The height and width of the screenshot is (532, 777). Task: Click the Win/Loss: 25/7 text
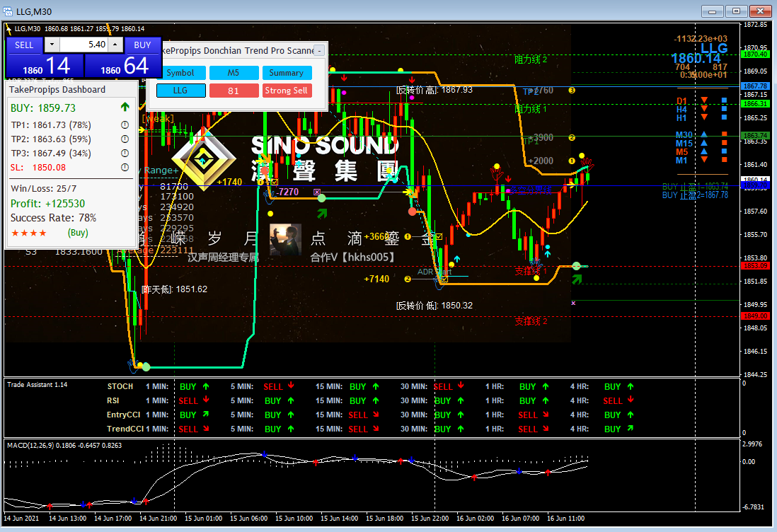coord(44,188)
